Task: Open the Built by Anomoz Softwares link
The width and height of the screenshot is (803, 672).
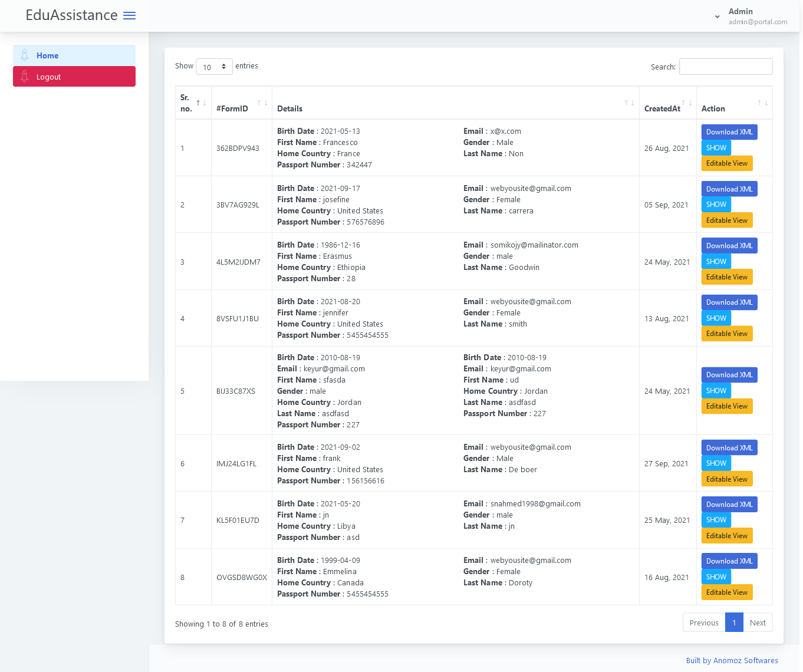Action: pyautogui.click(x=732, y=660)
